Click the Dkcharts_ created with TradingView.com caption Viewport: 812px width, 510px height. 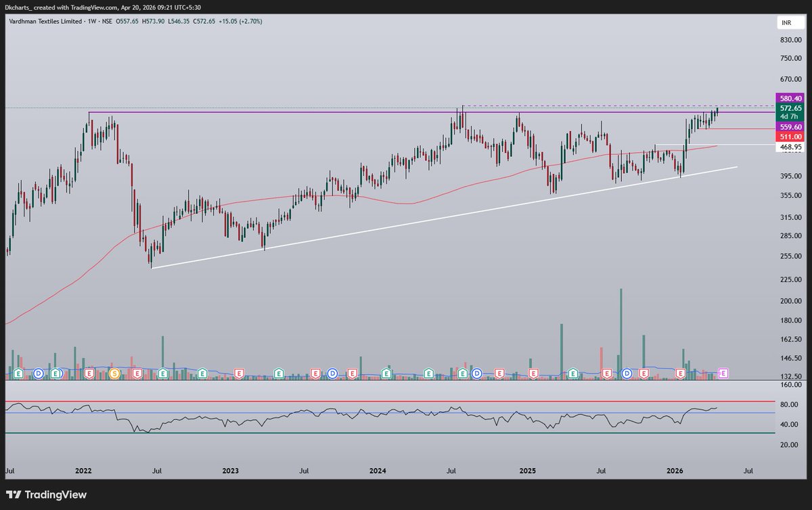(104, 7)
